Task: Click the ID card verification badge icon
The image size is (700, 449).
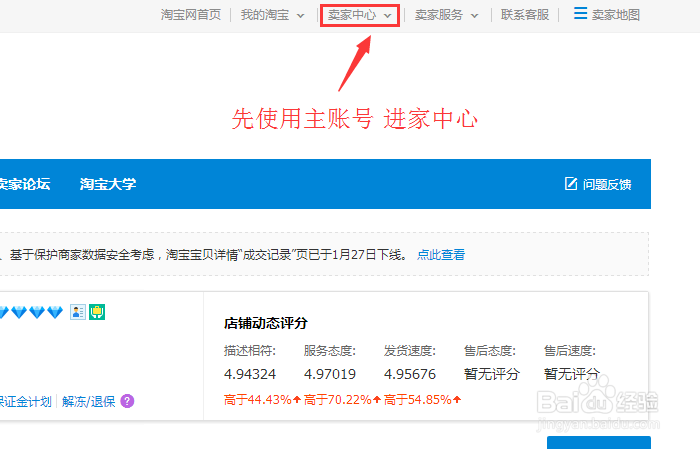Action: pyautogui.click(x=78, y=312)
